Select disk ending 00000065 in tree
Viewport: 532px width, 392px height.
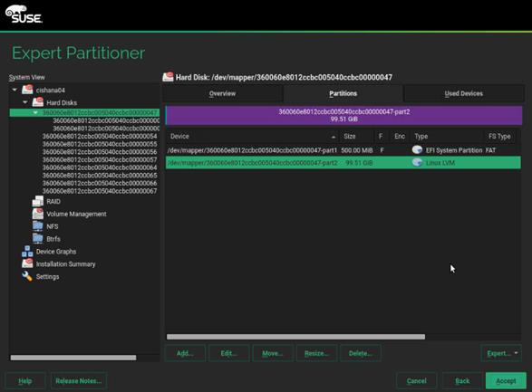pos(100,175)
